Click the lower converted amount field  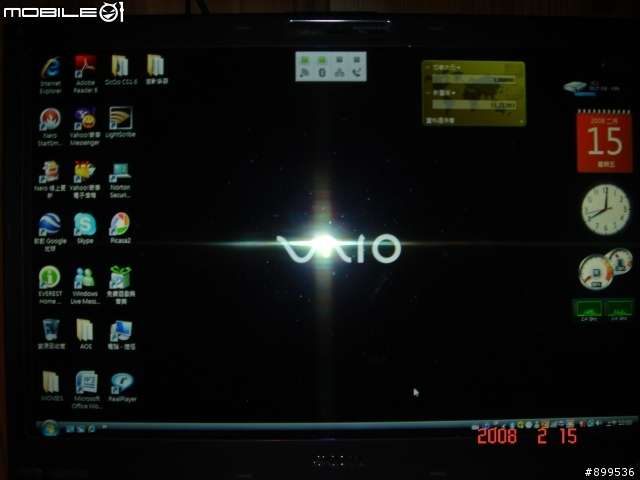[x=473, y=105]
